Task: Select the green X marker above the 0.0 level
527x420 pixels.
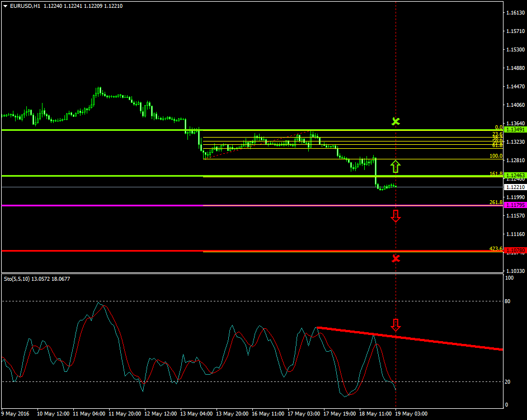Action: coord(396,121)
